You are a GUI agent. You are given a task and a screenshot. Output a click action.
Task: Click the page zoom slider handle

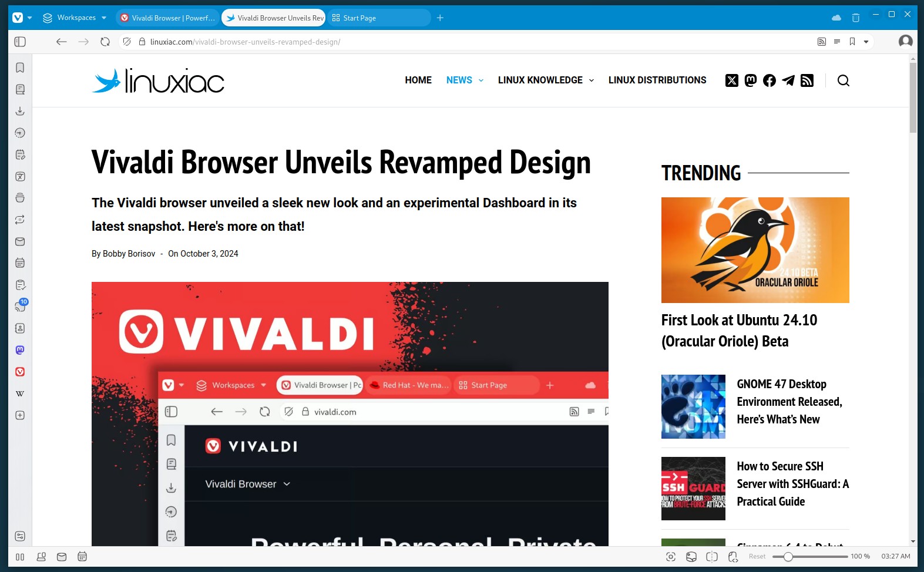[x=788, y=557]
